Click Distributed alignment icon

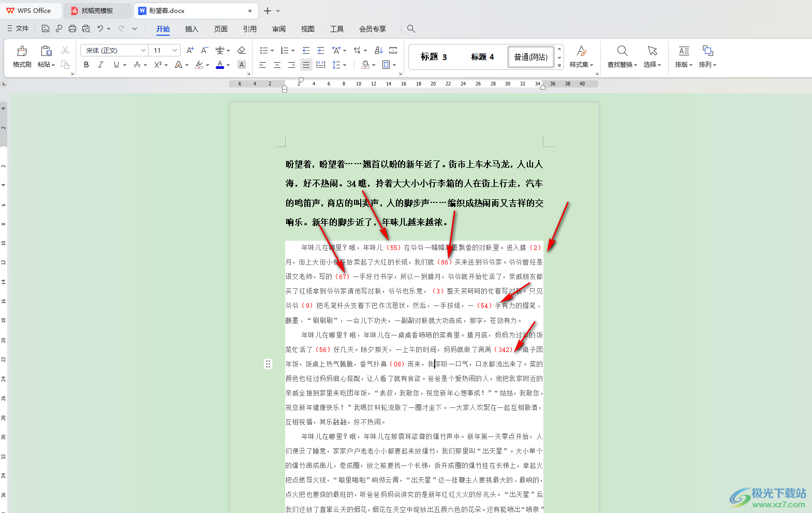pos(321,65)
